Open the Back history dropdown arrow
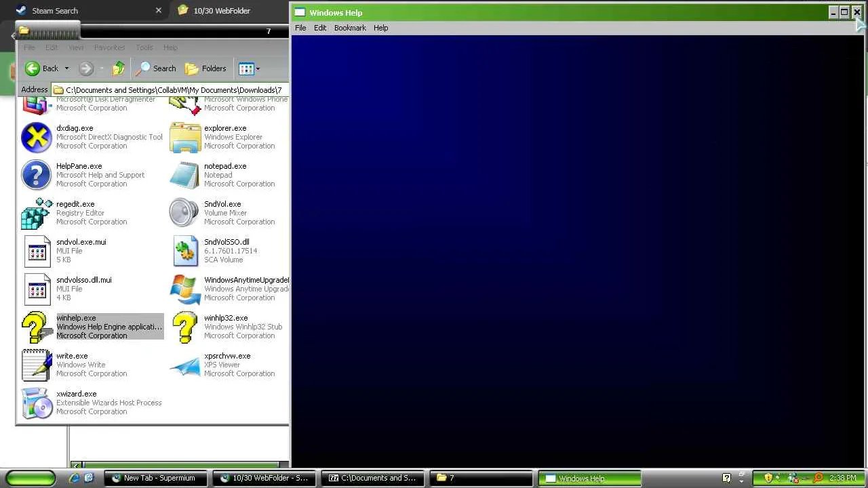This screenshot has height=488, width=868. (66, 68)
